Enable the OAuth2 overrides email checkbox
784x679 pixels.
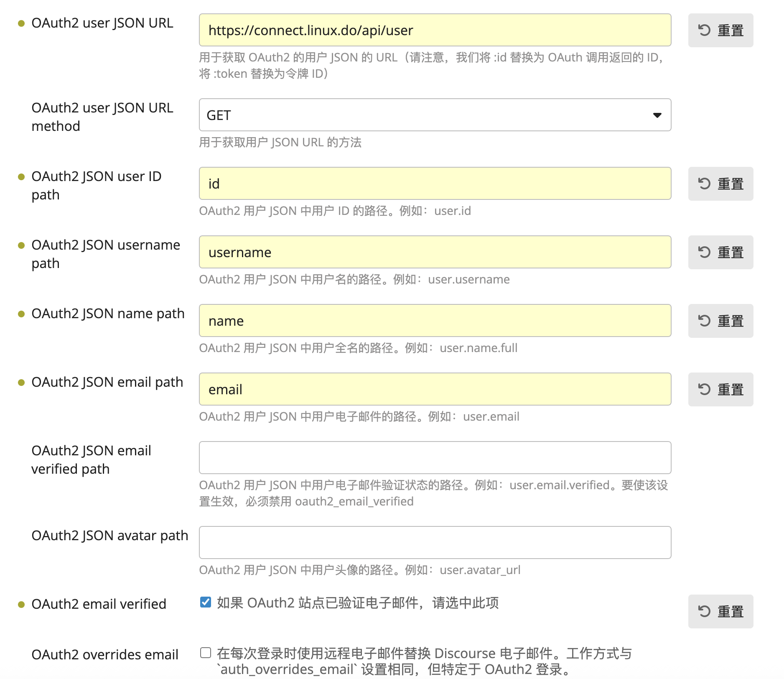pyautogui.click(x=206, y=653)
